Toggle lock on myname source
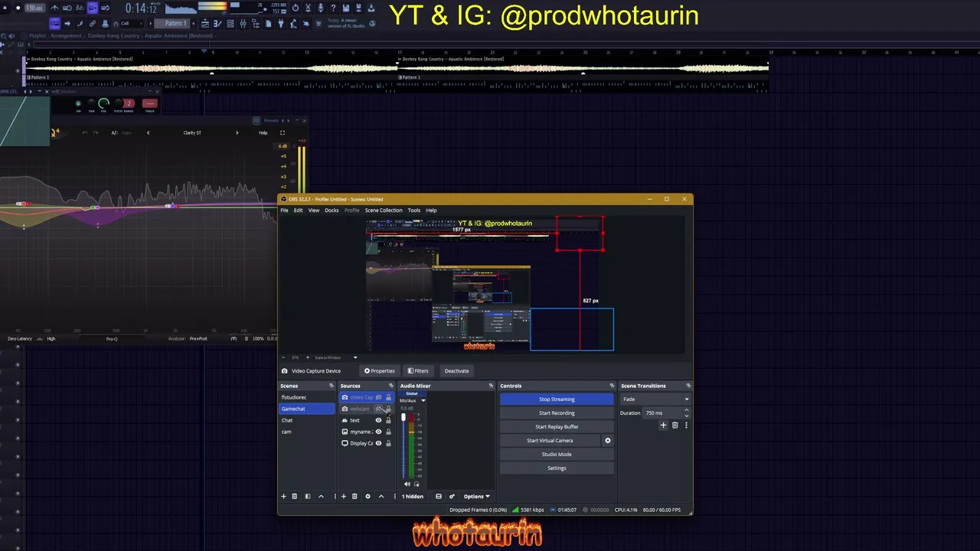This screenshot has width=980, height=551. pos(388,432)
